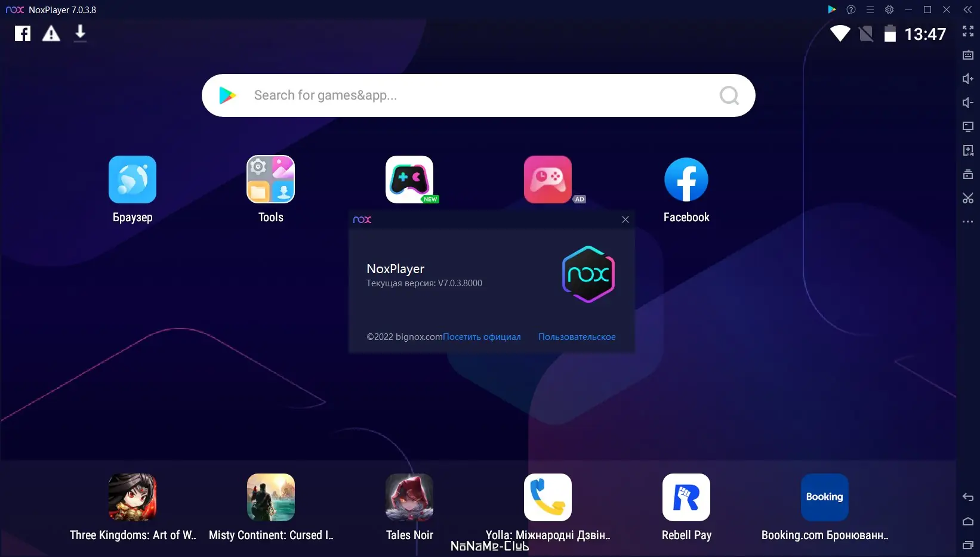Decrease volume with the sidebar speaker minus
This screenshot has width=980, height=557.
968,103
